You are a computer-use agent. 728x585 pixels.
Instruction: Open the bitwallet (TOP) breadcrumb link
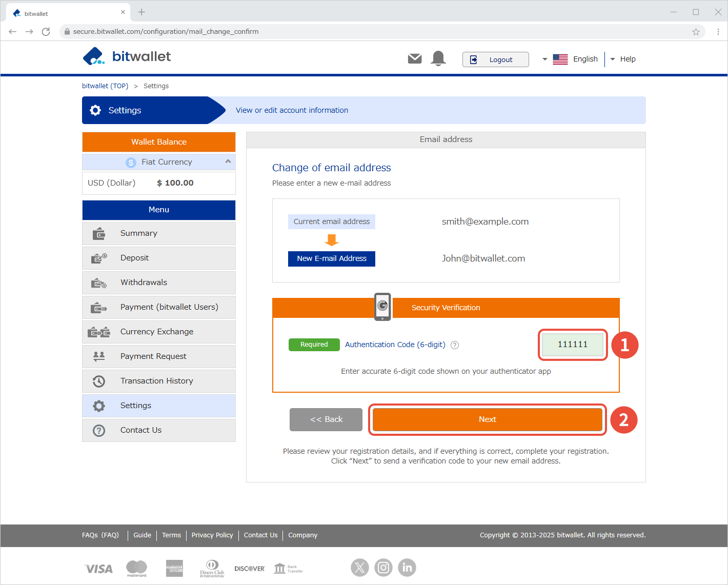105,86
